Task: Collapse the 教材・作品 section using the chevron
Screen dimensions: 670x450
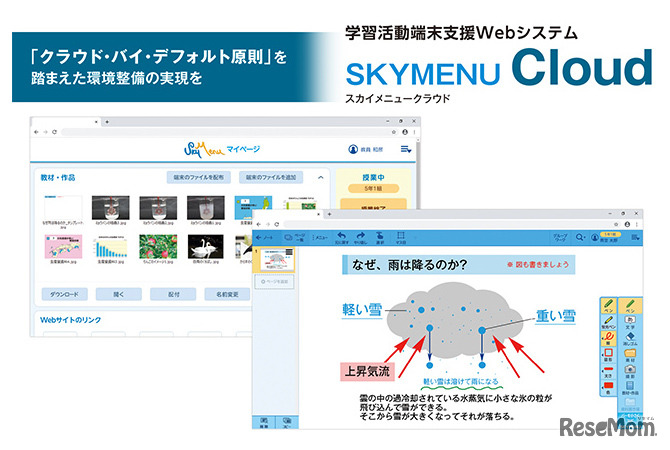Action: 320,177
